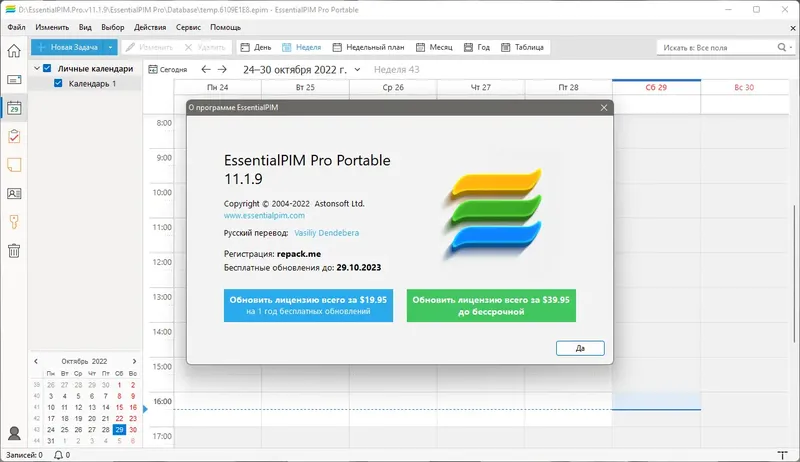Click renew license for $19.95 button
Image resolution: width=800 pixels, height=462 pixels.
click(x=308, y=305)
